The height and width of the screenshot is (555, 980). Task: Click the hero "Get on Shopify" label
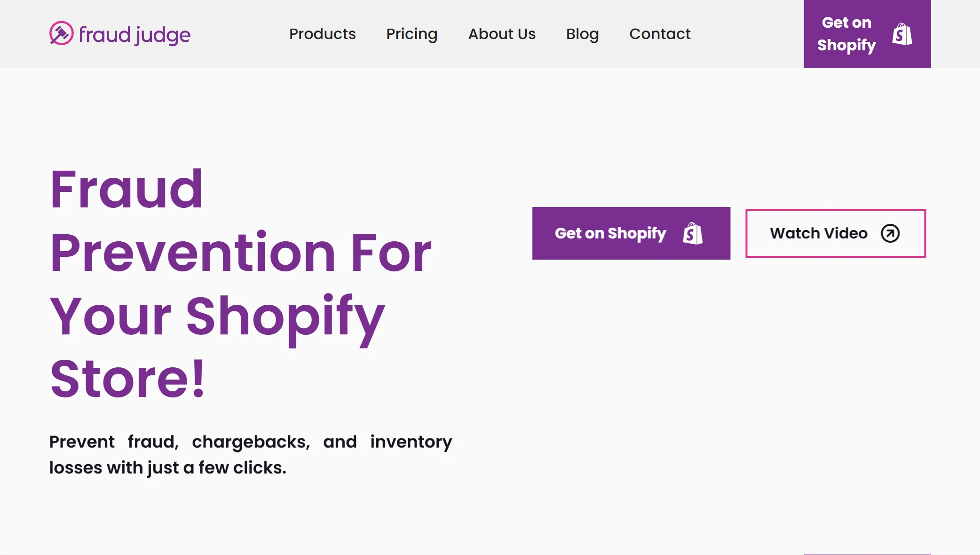point(610,233)
